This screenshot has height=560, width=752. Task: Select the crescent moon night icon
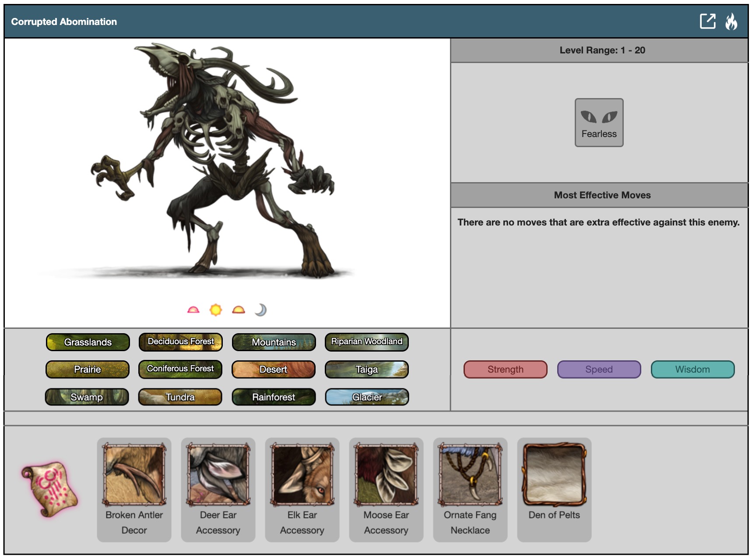pyautogui.click(x=260, y=310)
